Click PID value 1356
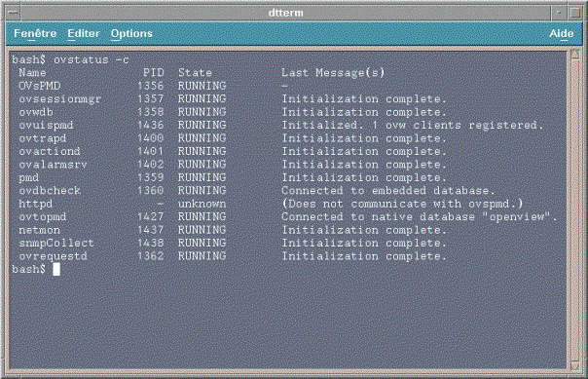Image resolution: width=588 pixels, height=379 pixels. pyautogui.click(x=150, y=86)
